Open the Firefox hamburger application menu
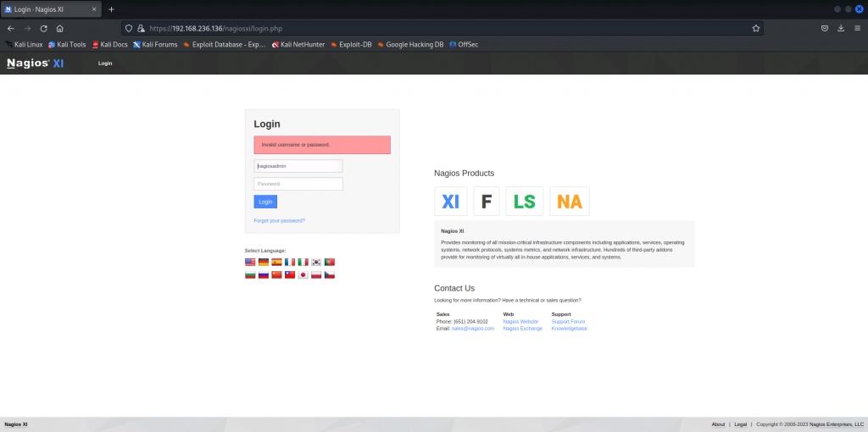 pyautogui.click(x=858, y=28)
